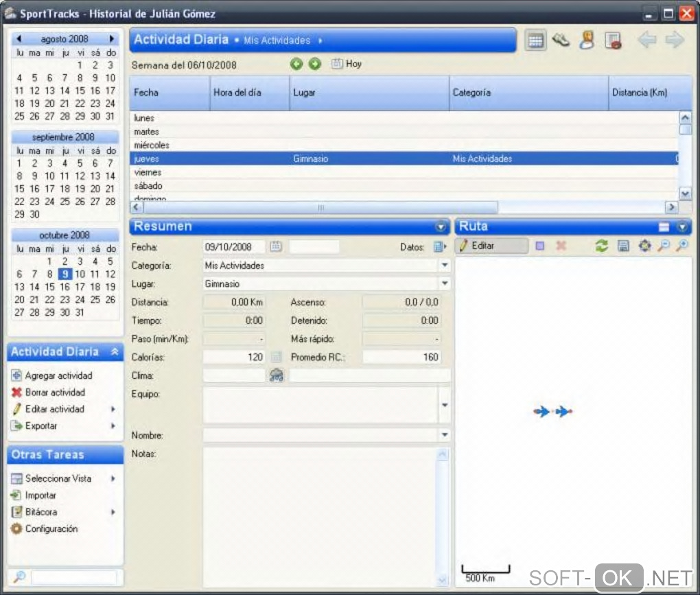Select the viernes row in activity list

(404, 172)
